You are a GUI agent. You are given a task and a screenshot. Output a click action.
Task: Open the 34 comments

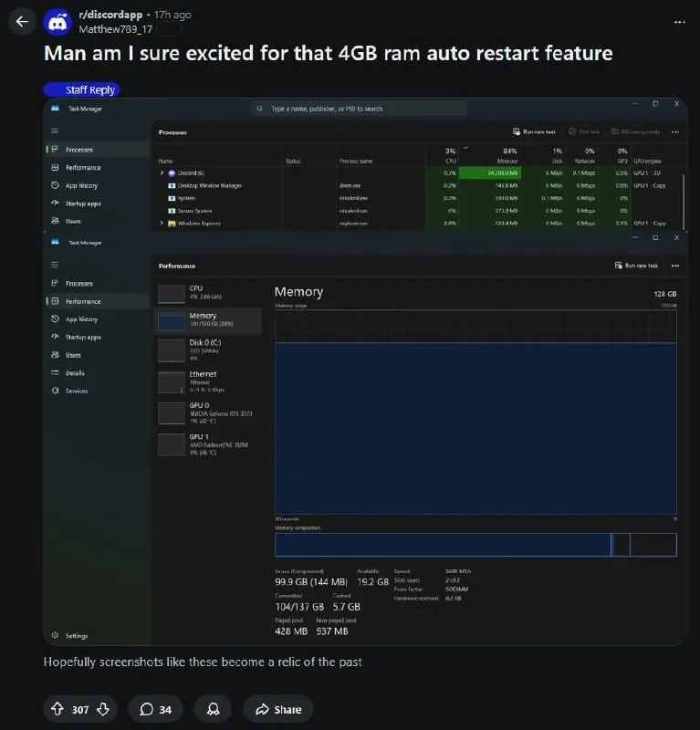point(155,709)
